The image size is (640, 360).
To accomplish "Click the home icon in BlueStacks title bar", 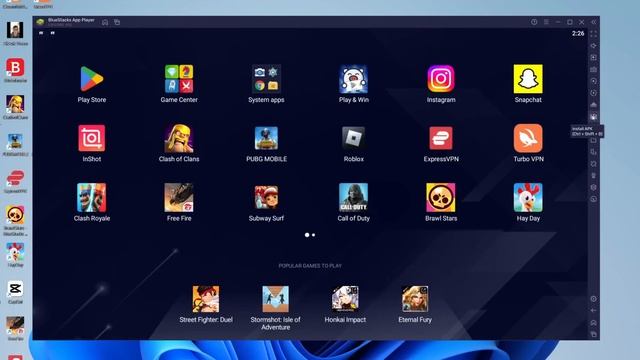I will [x=105, y=22].
